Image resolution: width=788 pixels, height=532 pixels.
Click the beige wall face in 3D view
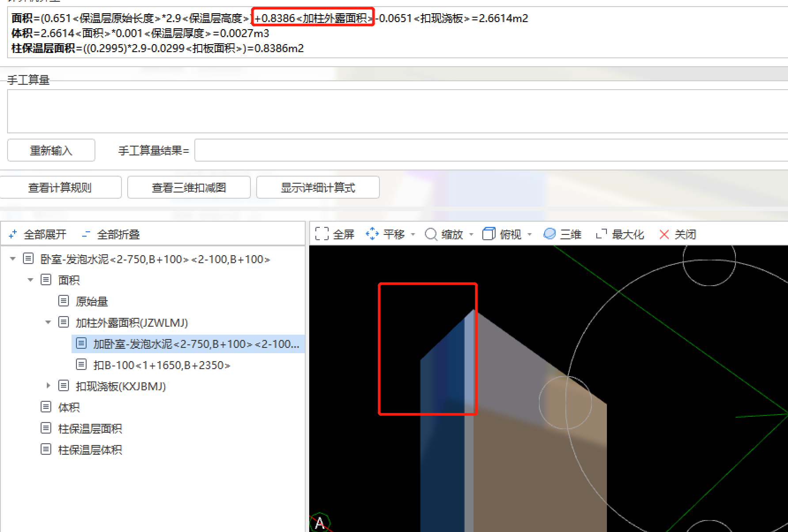pos(539,468)
